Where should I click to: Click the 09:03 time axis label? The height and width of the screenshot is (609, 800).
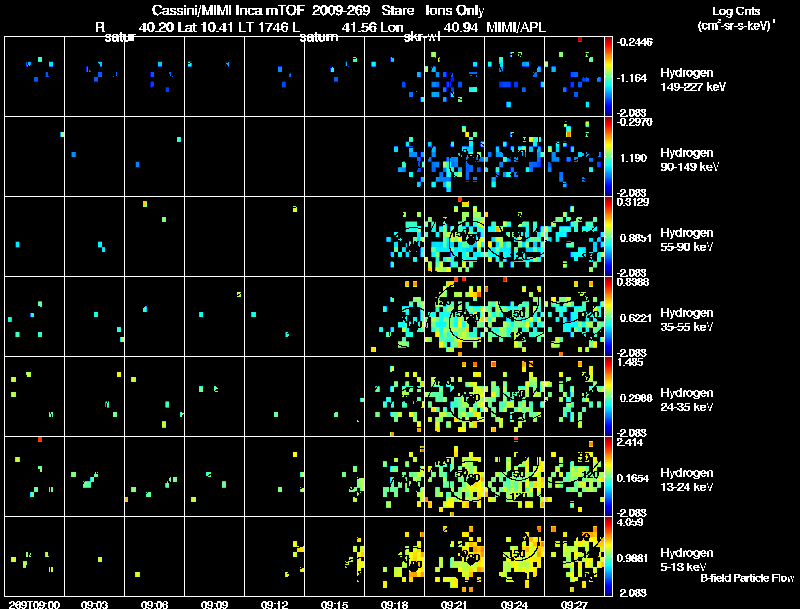(x=94, y=604)
